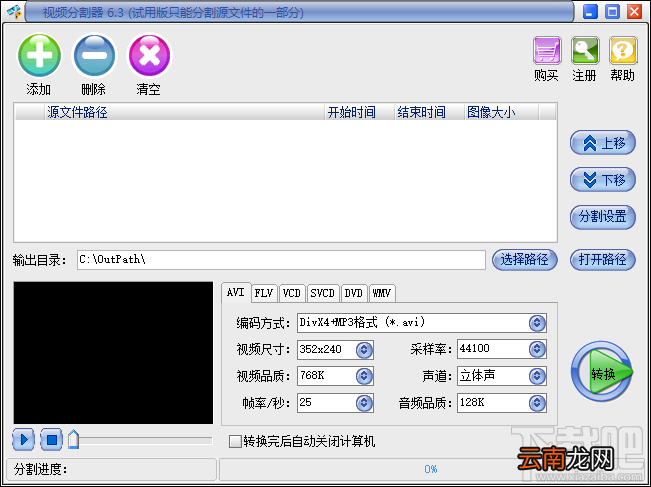Stop the preview video
Screen dimensions: 651x487
coord(51,439)
